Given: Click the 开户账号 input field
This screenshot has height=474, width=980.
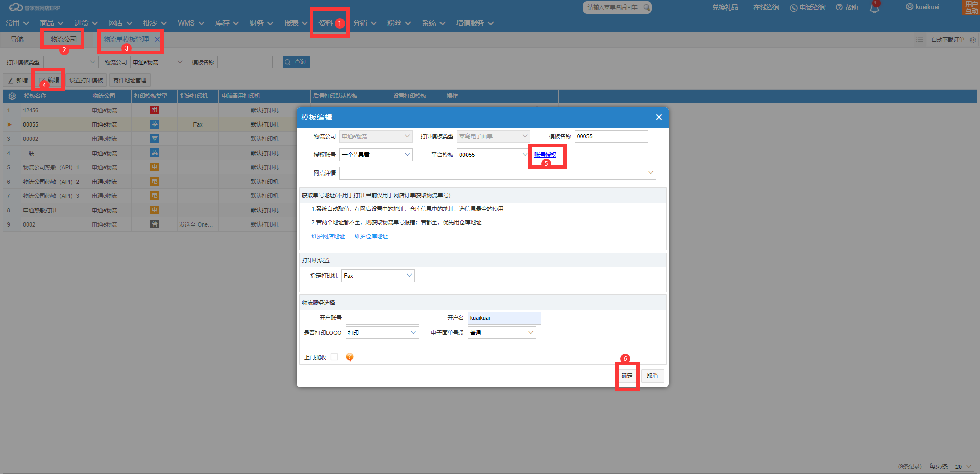Looking at the screenshot, I should click(382, 318).
